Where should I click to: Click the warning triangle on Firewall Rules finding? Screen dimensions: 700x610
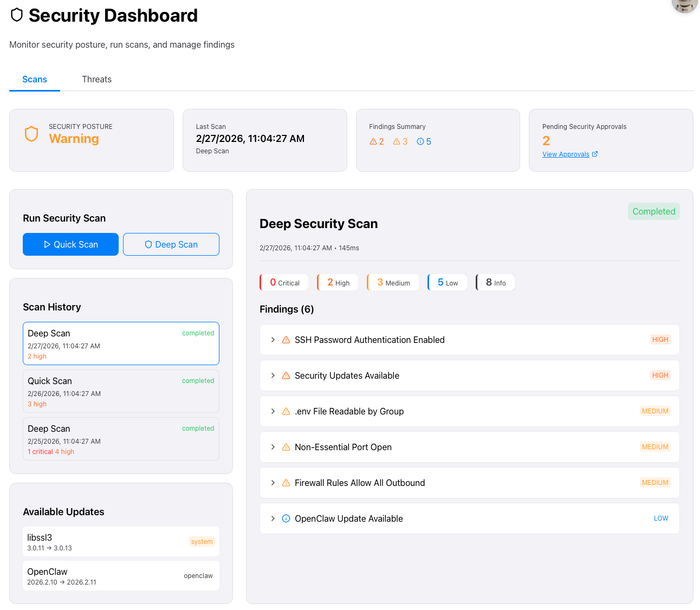286,483
